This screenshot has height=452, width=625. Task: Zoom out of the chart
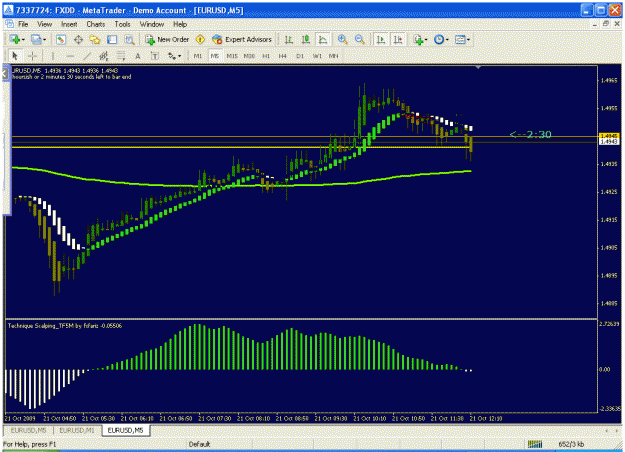(x=359, y=39)
